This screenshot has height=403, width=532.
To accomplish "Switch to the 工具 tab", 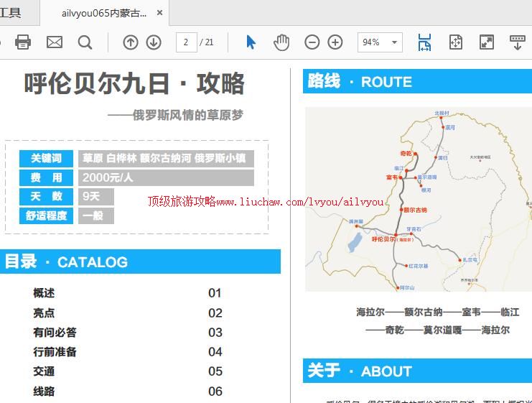I will click(11, 13).
